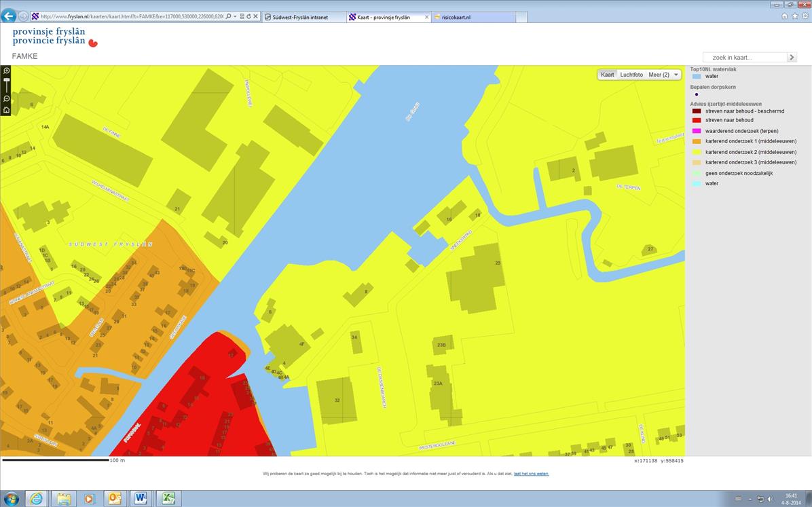Zoom out on the map
The width and height of the screenshot is (812, 507).
click(x=6, y=98)
